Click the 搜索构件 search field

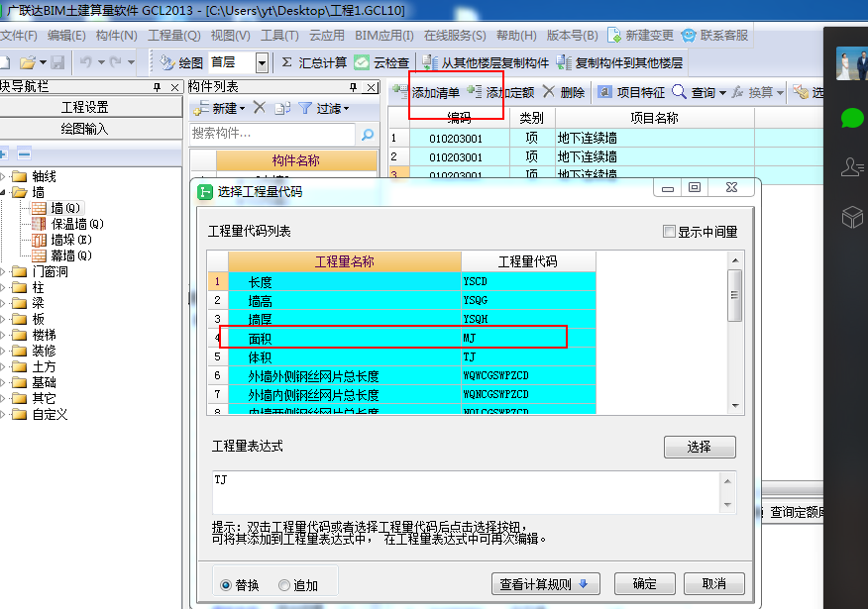(272, 134)
